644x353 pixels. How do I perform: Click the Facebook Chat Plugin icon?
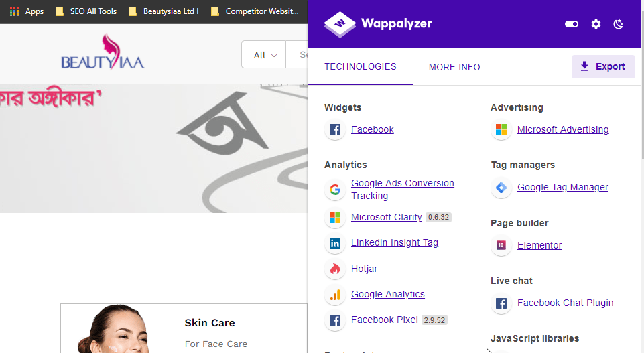(x=501, y=303)
